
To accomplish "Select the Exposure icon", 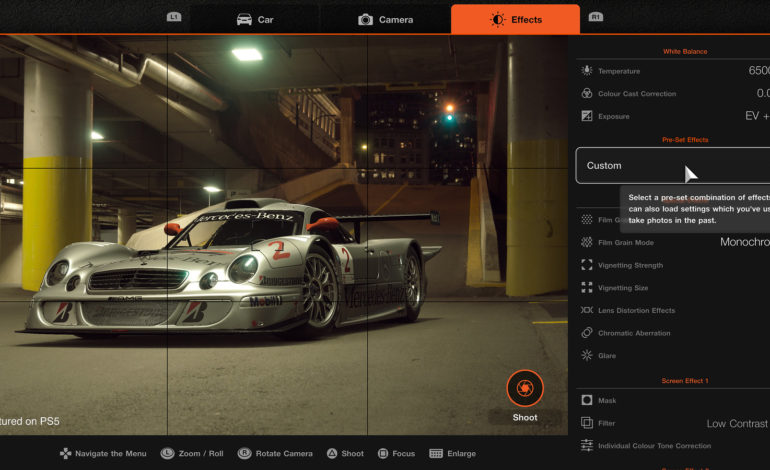I will point(587,116).
